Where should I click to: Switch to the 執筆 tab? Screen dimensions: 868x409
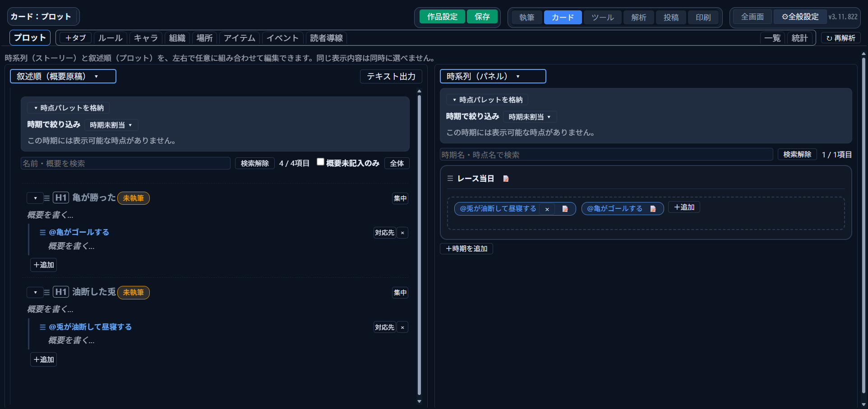(526, 17)
